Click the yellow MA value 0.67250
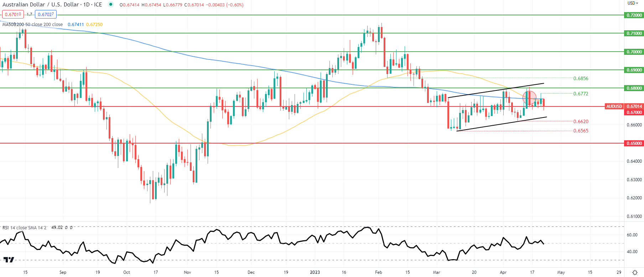 click(94, 25)
